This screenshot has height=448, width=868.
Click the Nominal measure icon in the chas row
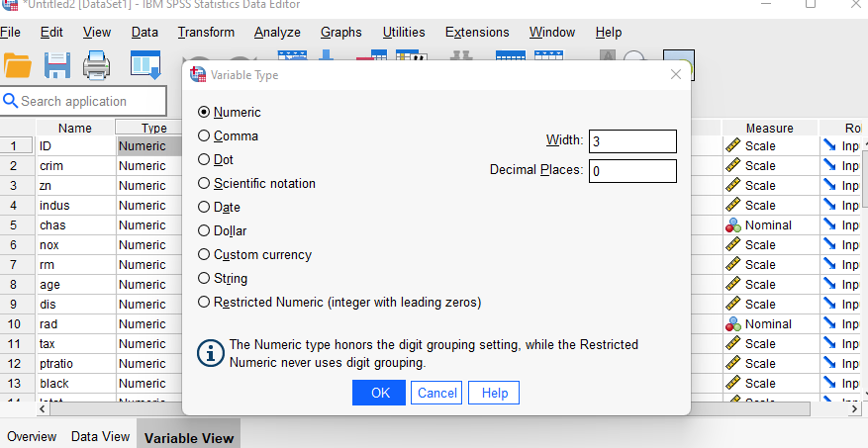click(x=732, y=225)
